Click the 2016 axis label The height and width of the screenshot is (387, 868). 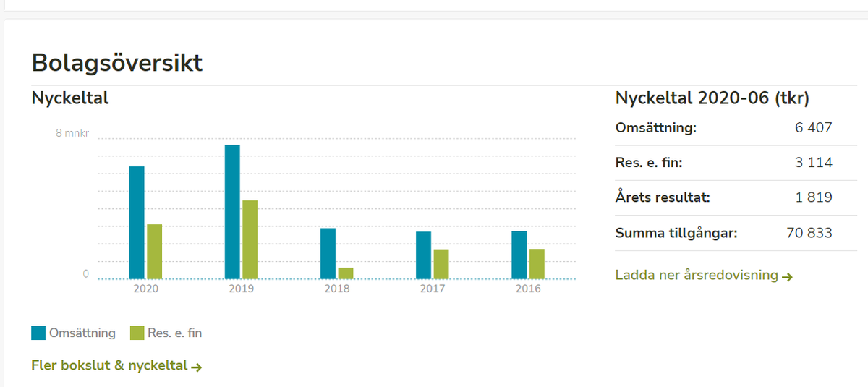(x=527, y=289)
